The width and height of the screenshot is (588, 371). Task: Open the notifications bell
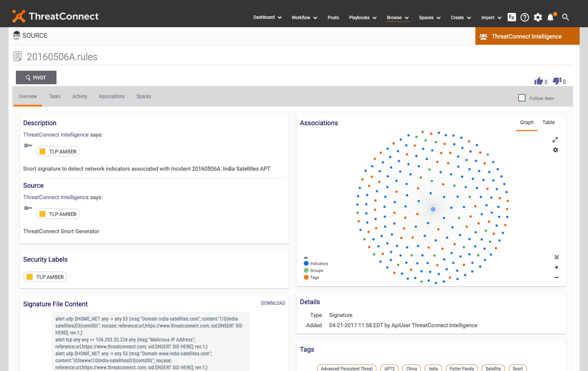point(550,17)
